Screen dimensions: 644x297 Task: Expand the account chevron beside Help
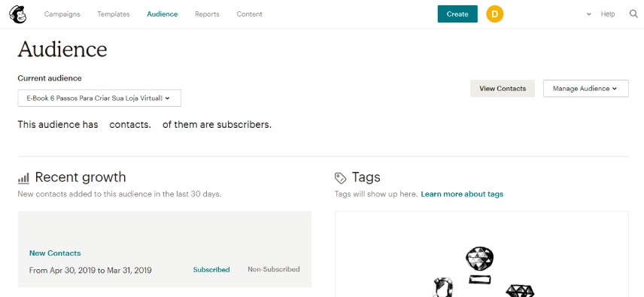point(588,14)
